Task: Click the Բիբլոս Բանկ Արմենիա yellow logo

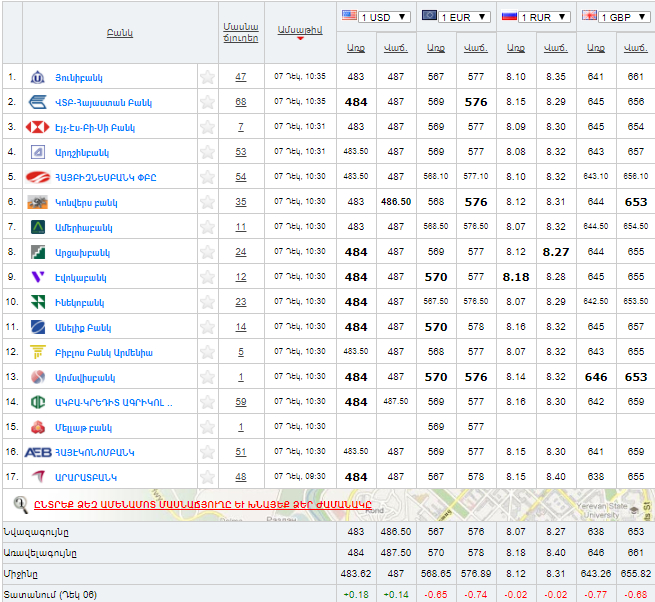Action: 38,352
